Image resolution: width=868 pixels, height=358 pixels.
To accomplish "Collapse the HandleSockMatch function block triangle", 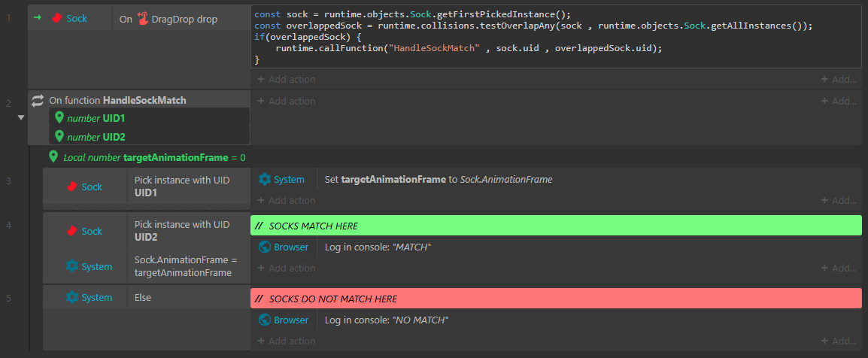I will pyautogui.click(x=21, y=117).
